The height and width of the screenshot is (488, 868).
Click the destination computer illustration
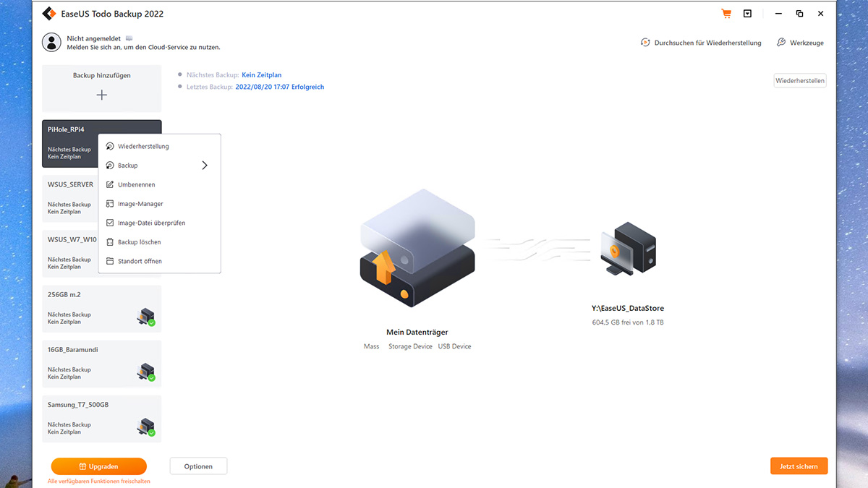coord(628,249)
